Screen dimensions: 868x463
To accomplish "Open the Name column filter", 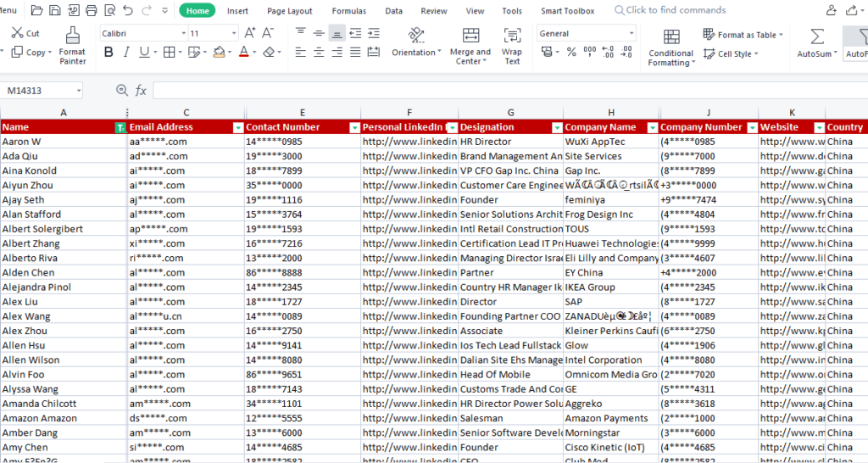I will coord(120,127).
